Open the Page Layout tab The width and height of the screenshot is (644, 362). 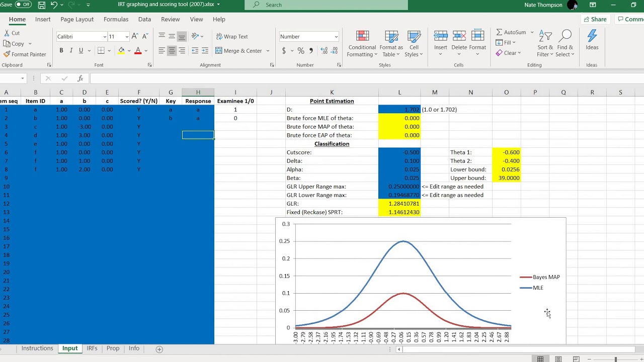point(77,19)
